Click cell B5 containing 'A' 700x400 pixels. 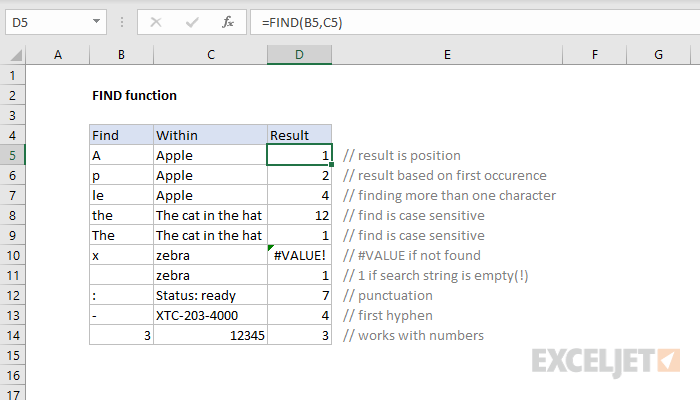[x=121, y=155]
